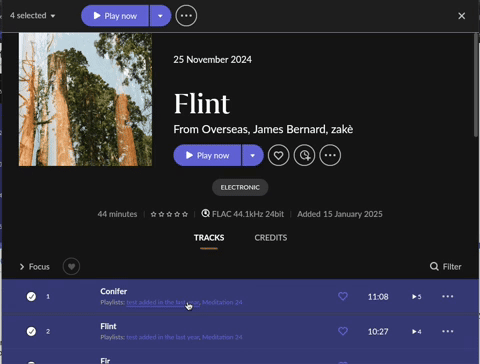Image resolution: width=480 pixels, height=364 pixels.
Task: Click the add-to-listen-later clock icon
Action: click(304, 155)
